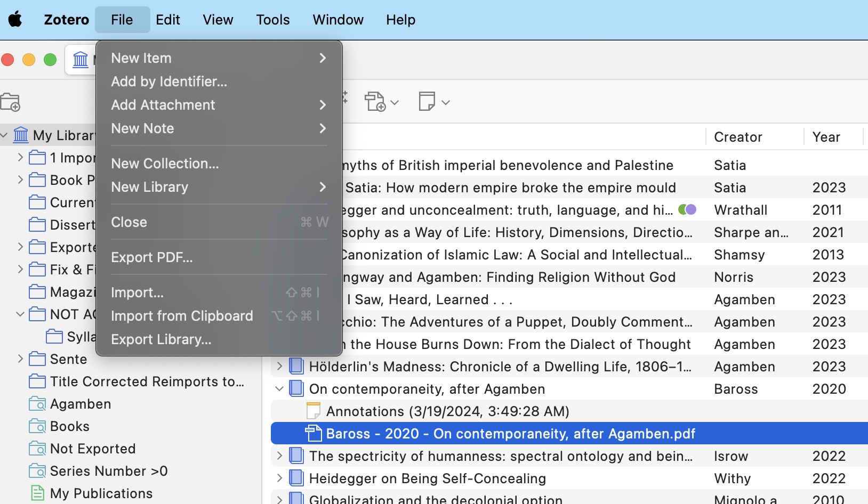Screen dimensions: 868x504
Task: Expand the Book P collection arrow
Action: (x=20, y=180)
